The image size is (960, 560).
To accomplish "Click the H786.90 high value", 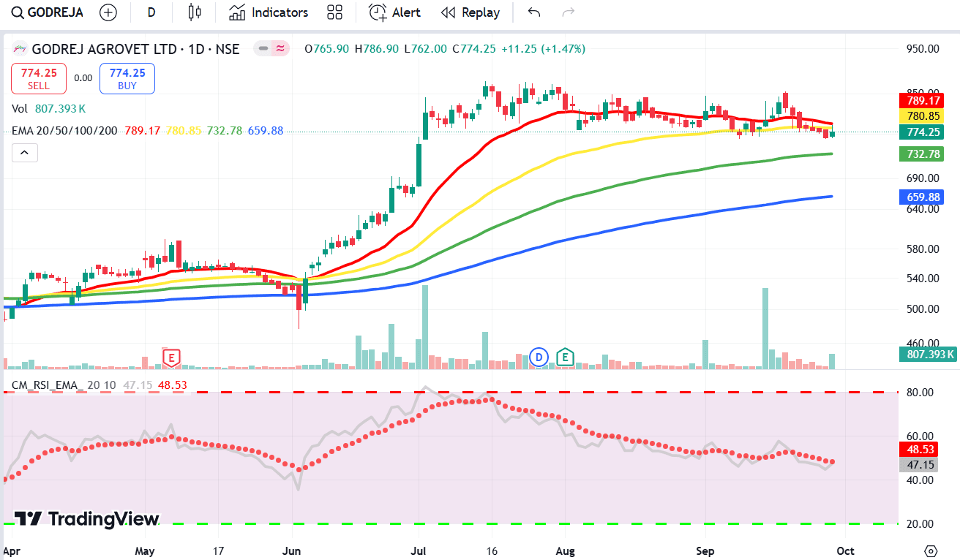I will [x=377, y=49].
